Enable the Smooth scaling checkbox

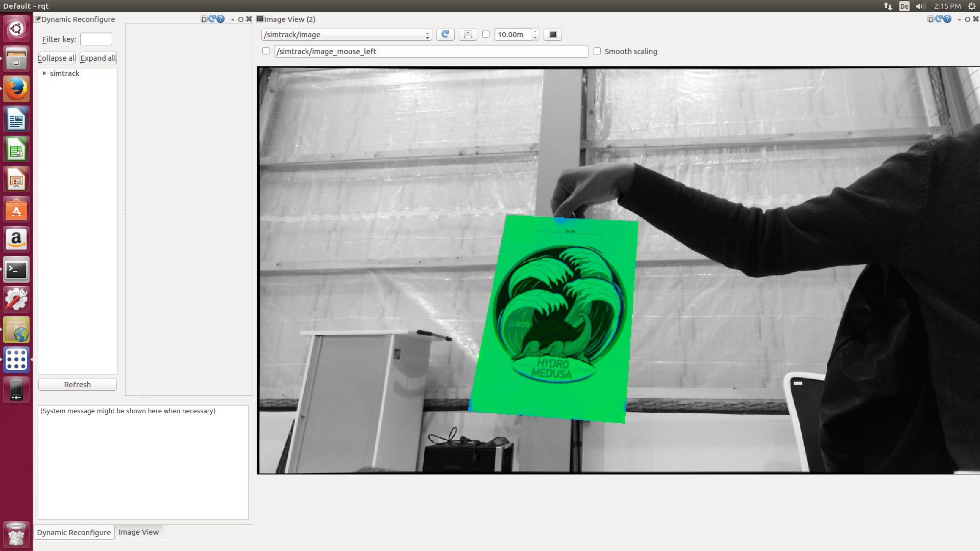pyautogui.click(x=597, y=51)
